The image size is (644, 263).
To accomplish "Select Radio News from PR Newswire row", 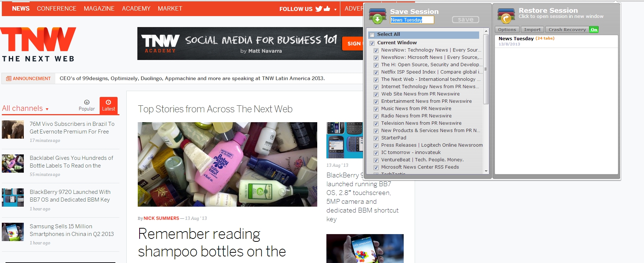I will 416,116.
